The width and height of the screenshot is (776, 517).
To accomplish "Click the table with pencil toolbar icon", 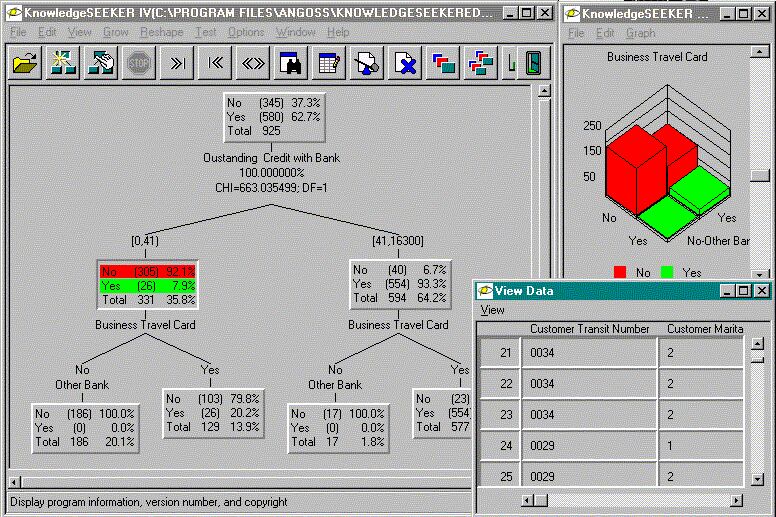I will click(x=329, y=63).
